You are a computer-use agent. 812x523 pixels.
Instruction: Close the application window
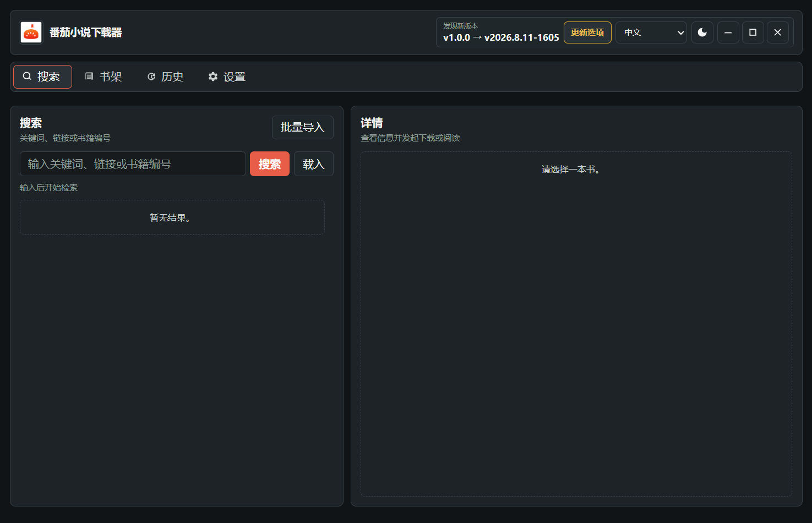pos(777,32)
